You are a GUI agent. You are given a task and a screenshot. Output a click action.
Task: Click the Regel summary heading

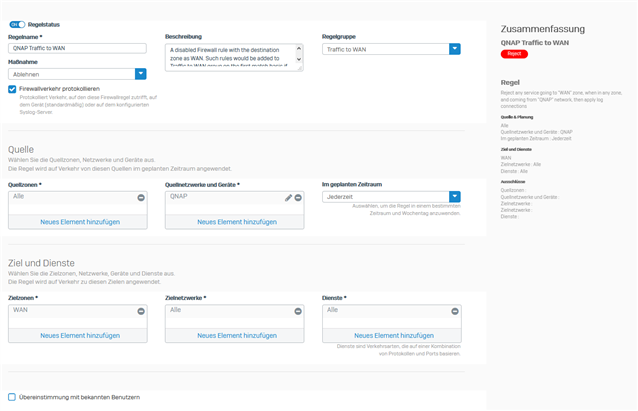point(510,82)
